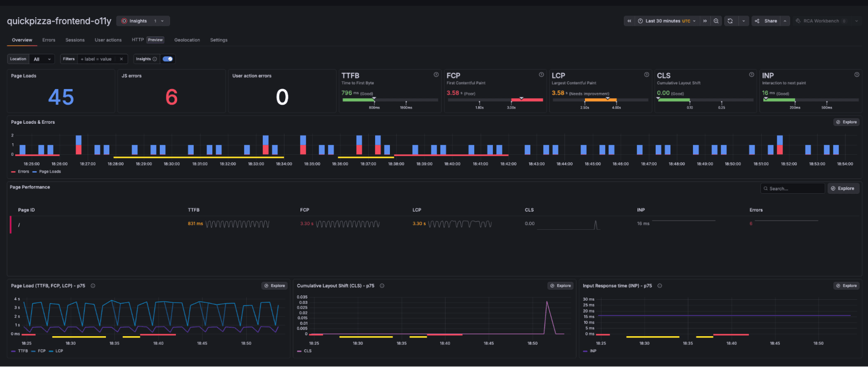Click the Share button

[766, 21]
